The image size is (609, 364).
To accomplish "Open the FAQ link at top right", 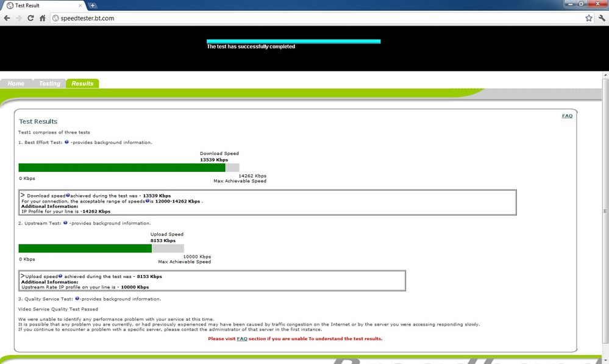I will pos(567,116).
